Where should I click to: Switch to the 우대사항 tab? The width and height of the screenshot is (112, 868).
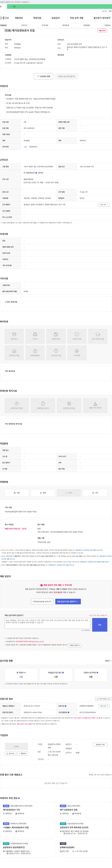45,25
